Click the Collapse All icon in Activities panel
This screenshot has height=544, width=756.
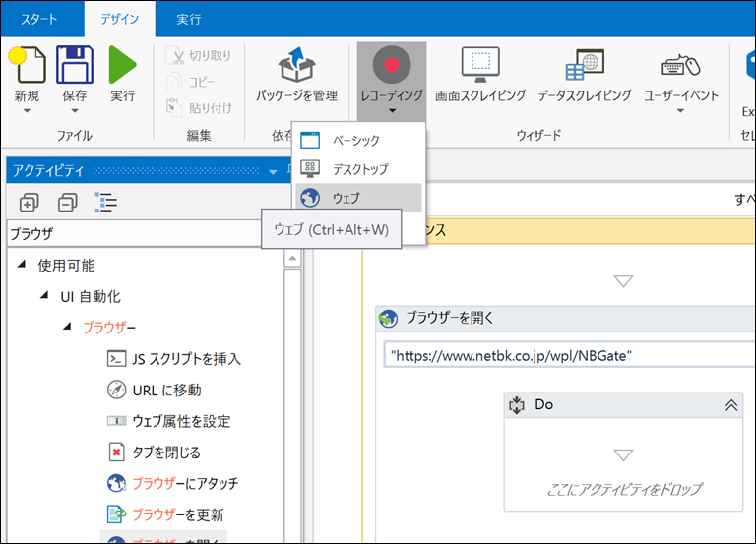point(68,203)
